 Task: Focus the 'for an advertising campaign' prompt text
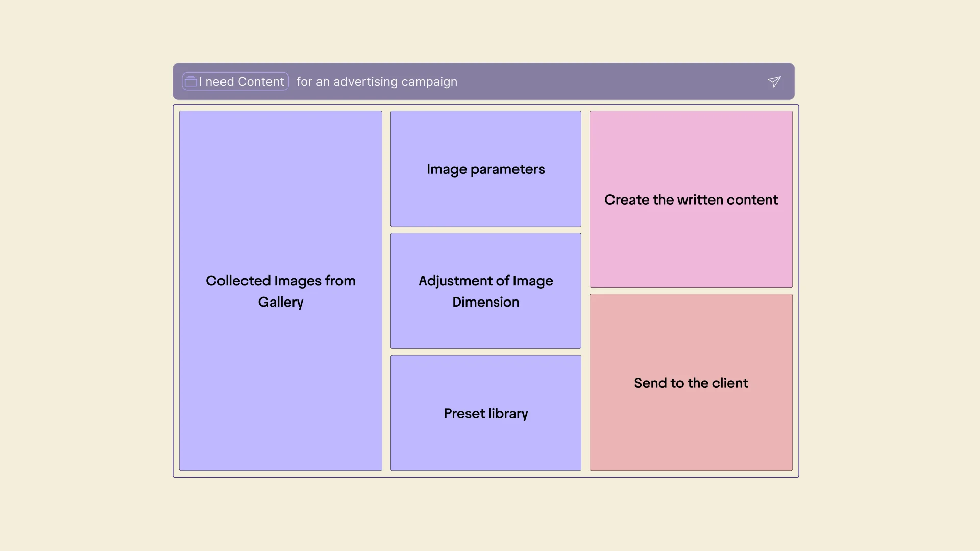(x=377, y=82)
